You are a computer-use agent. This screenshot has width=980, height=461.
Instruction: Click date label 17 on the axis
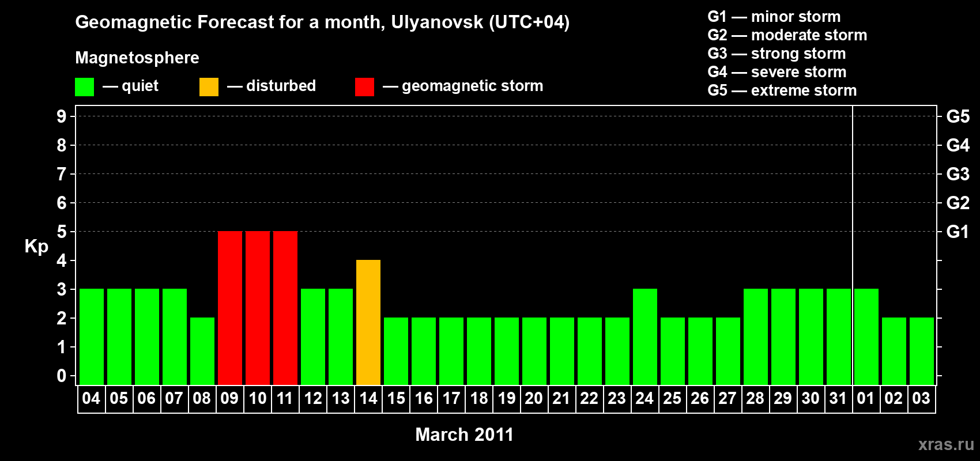click(451, 398)
